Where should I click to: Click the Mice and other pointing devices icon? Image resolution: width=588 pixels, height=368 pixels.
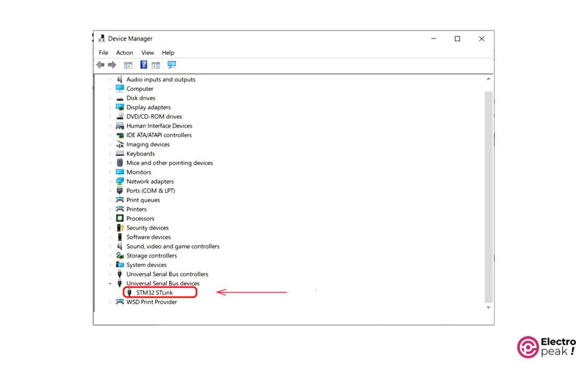pos(120,163)
